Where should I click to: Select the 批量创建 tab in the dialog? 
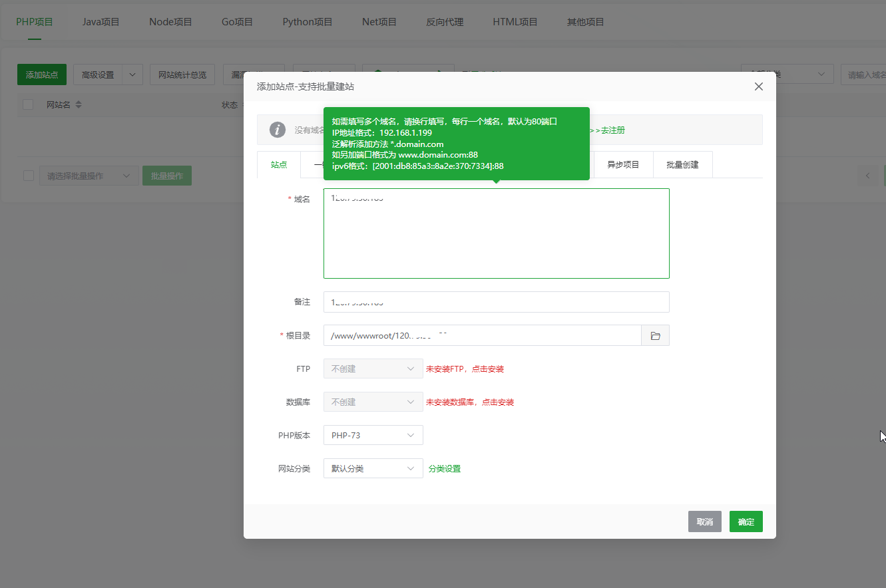[682, 164]
